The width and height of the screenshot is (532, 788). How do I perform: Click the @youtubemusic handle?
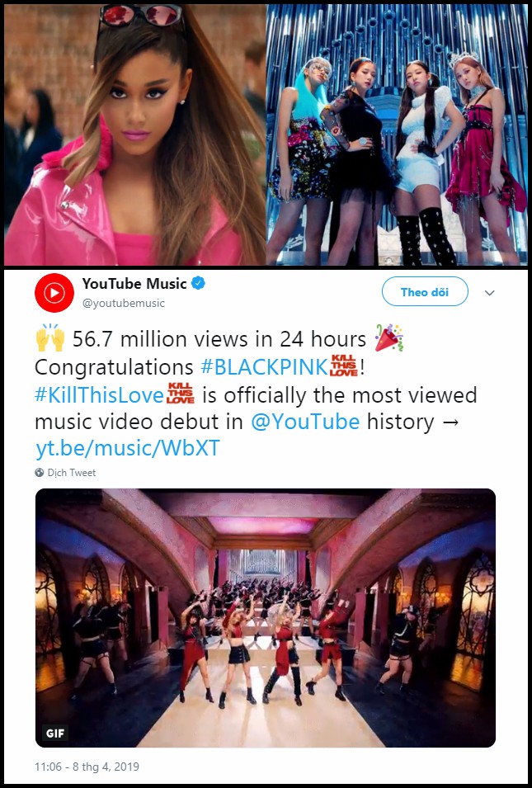(x=123, y=303)
